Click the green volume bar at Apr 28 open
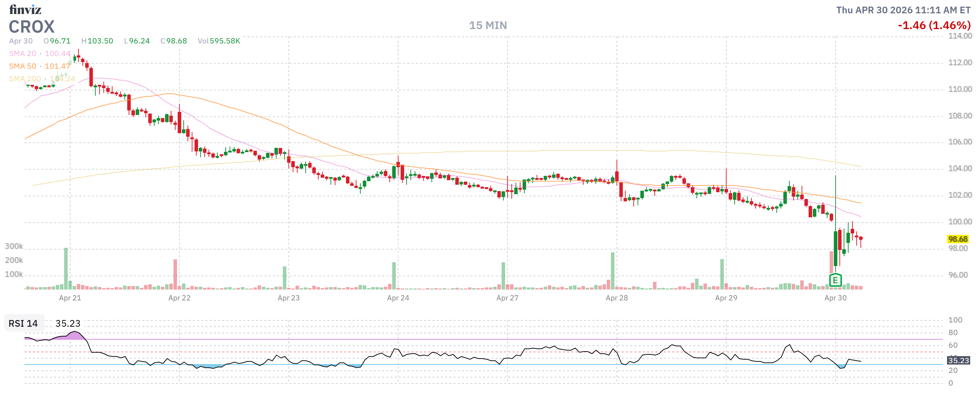This screenshot has width=980, height=394. coord(613,270)
